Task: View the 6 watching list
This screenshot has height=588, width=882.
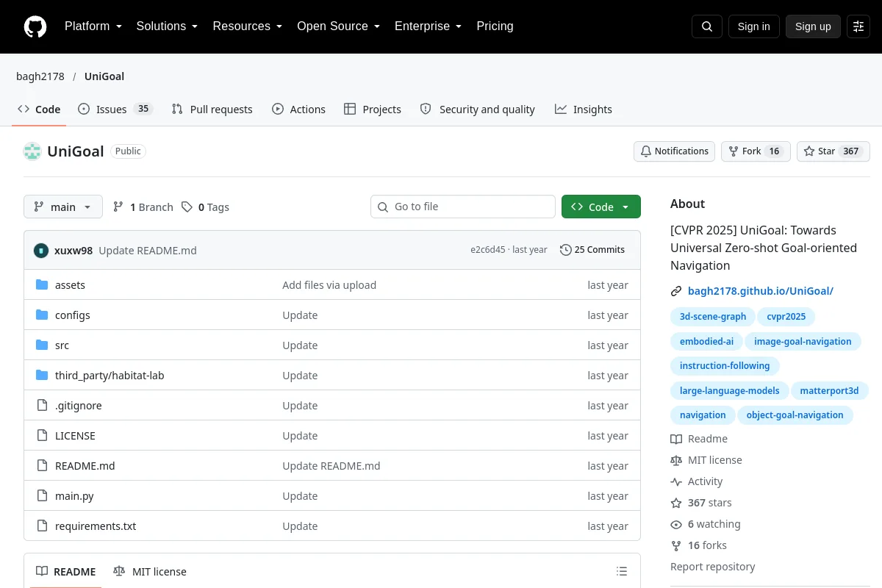Action: [x=706, y=524]
